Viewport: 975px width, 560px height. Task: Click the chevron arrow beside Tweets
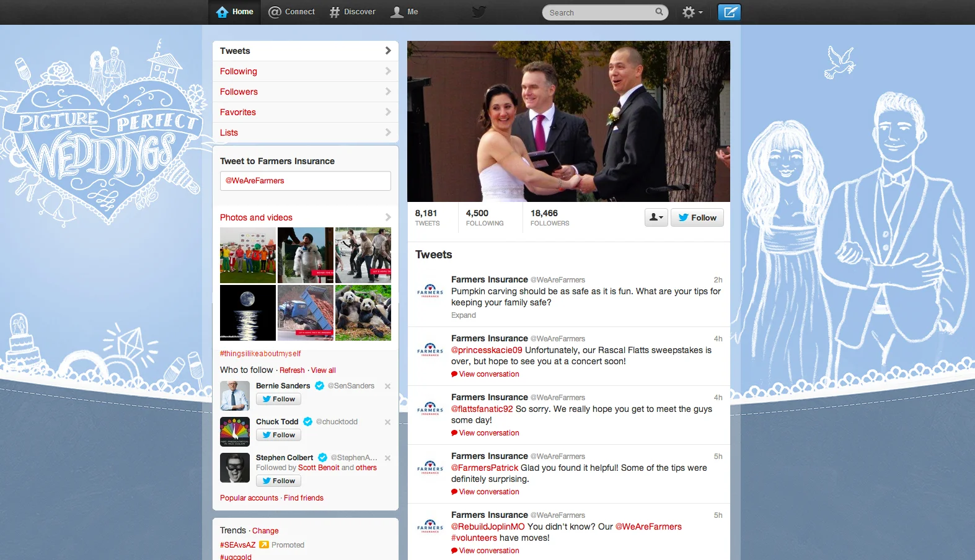pos(388,51)
